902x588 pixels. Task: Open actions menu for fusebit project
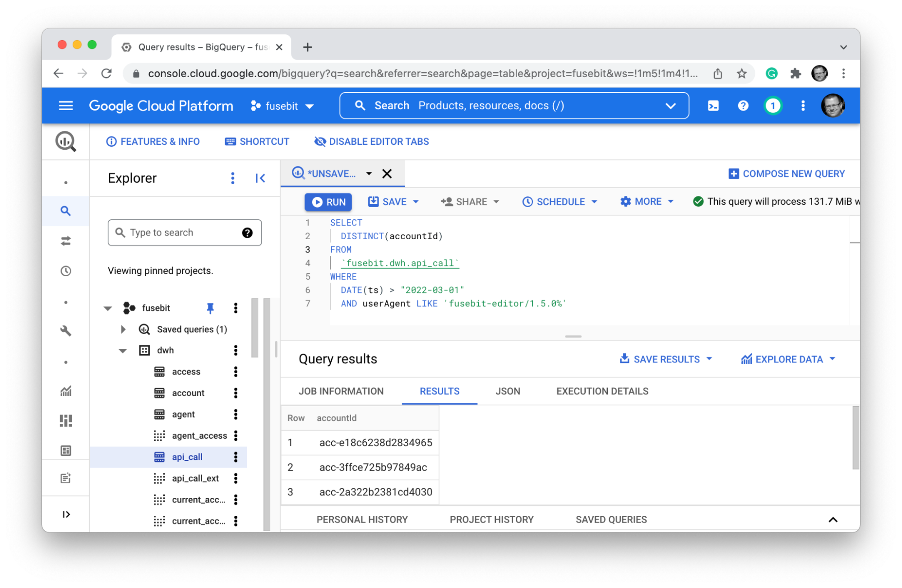(x=236, y=308)
